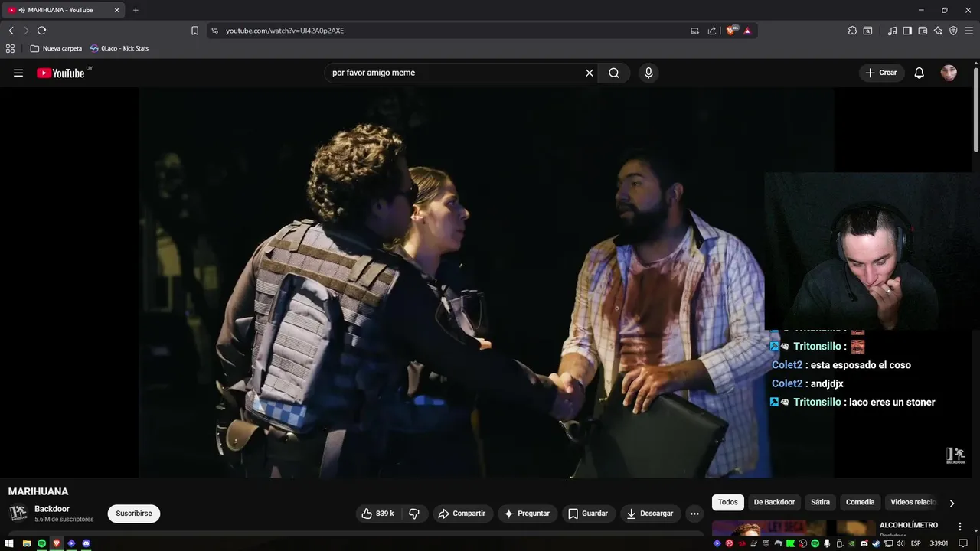Download the video with Descargar

pos(650,514)
